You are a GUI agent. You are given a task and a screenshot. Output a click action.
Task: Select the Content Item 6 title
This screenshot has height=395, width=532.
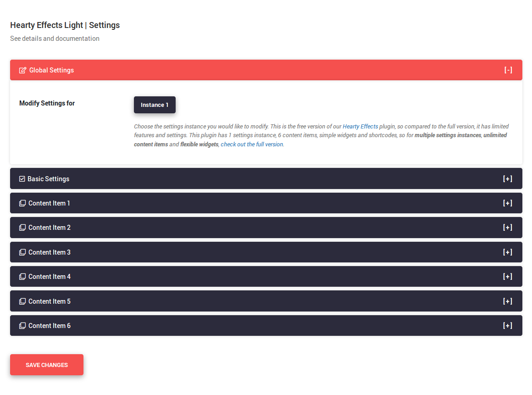click(50, 326)
